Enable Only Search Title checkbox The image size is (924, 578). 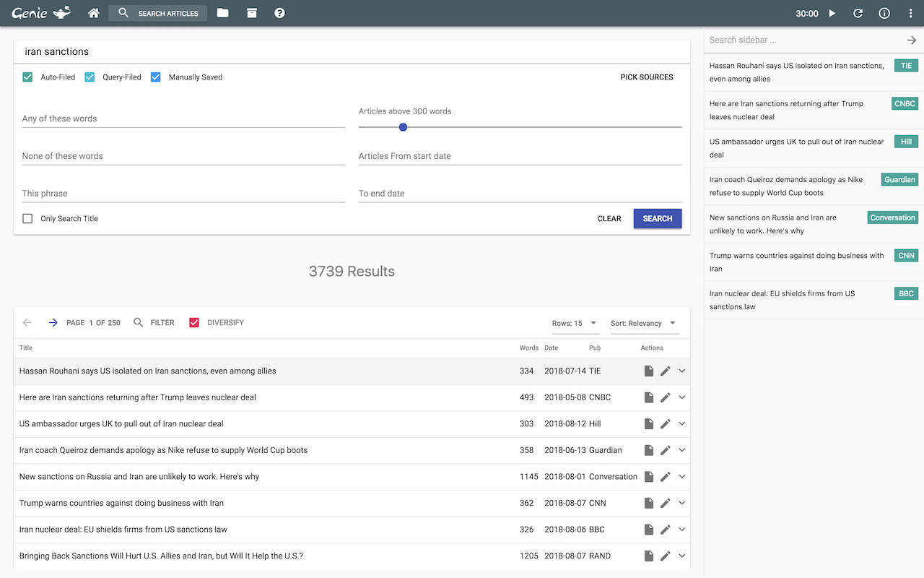point(27,219)
